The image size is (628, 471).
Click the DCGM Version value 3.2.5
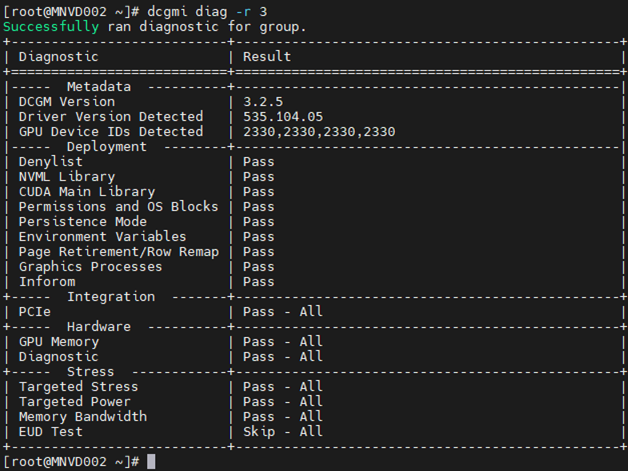[263, 102]
